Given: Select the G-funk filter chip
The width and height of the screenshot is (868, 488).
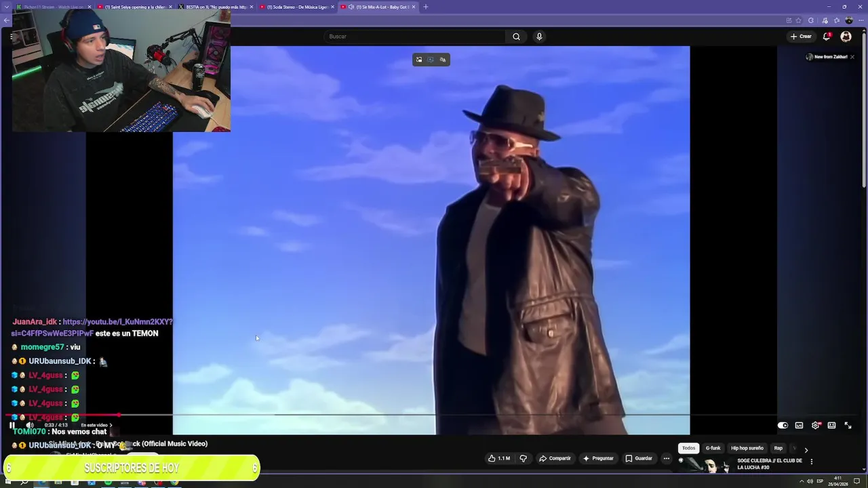Looking at the screenshot, I should coord(713,448).
